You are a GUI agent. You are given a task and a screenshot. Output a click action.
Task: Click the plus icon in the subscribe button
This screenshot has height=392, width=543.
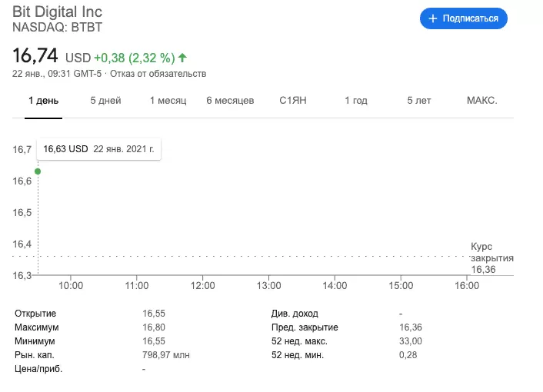pyautogui.click(x=433, y=18)
